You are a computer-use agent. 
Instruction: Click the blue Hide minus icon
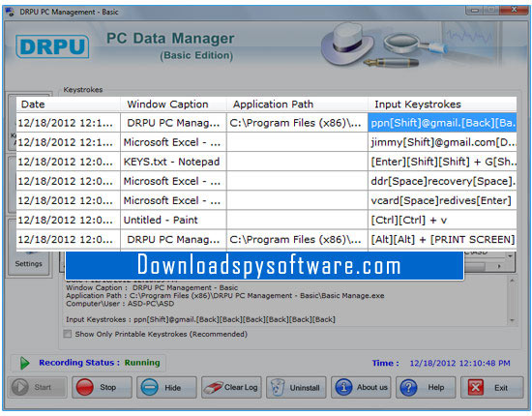pos(149,387)
